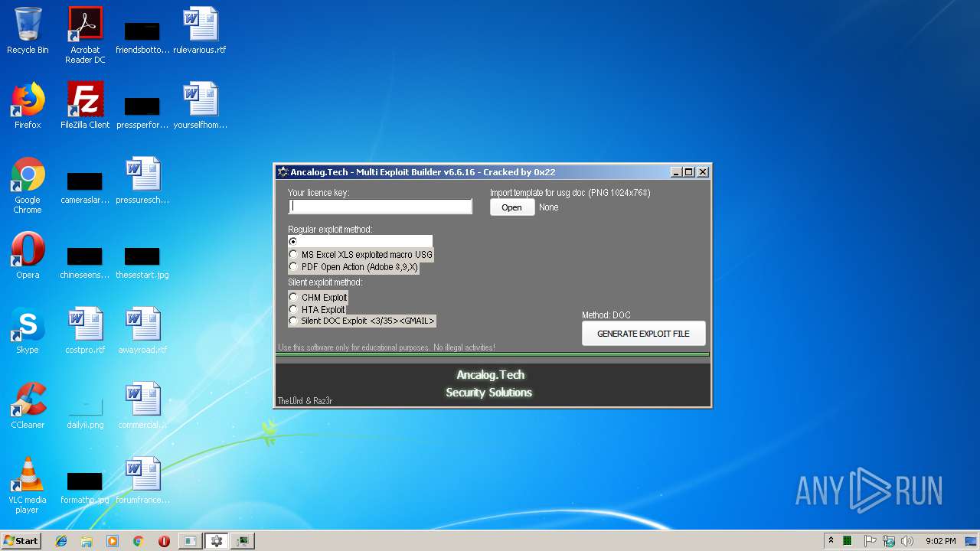This screenshot has width=980, height=551.
Task: Click the 'Method: DOC' label
Action: 606,315
